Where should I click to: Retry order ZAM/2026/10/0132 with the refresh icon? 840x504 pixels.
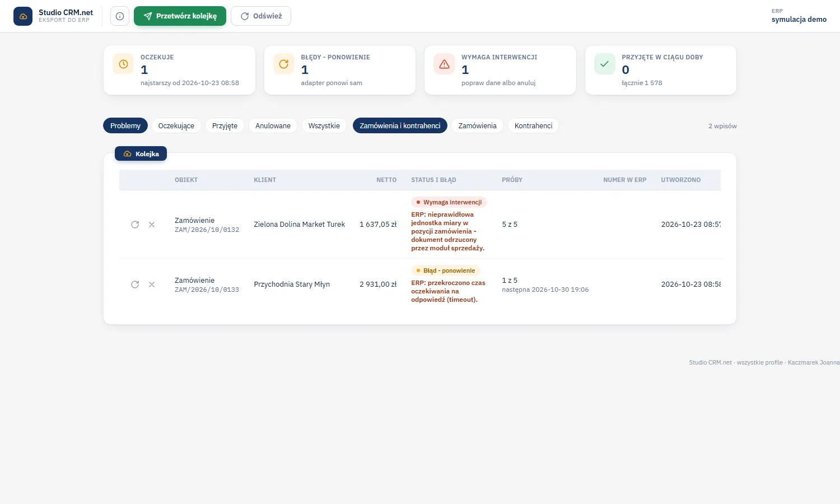pos(135,225)
